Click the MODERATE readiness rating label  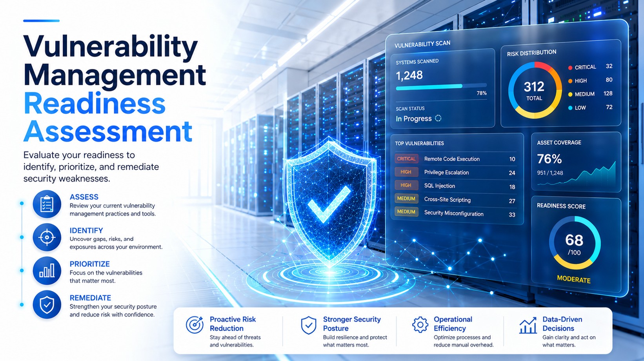point(574,279)
